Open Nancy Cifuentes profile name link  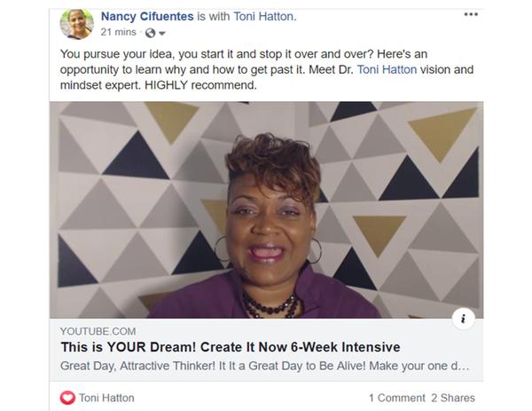[x=147, y=16]
